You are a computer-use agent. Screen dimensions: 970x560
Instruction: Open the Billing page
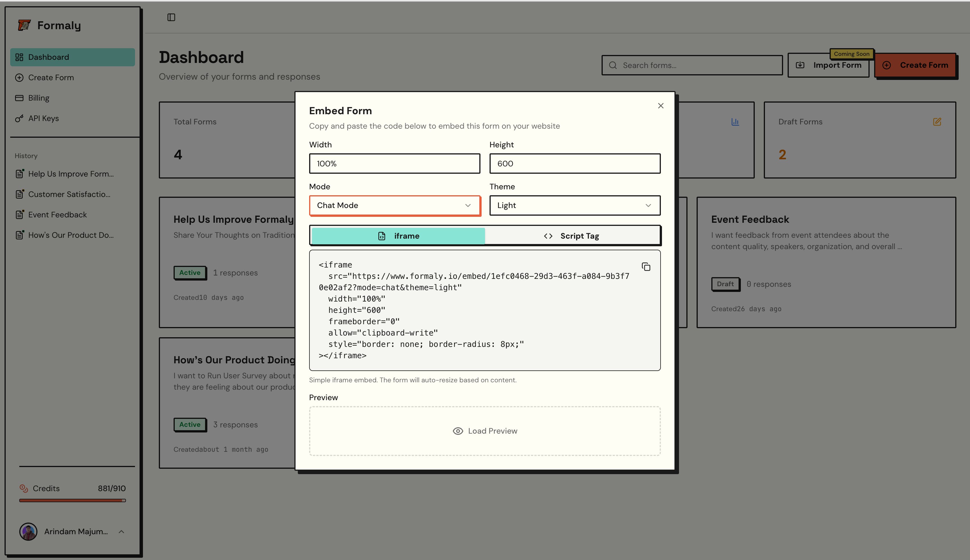pyautogui.click(x=39, y=98)
